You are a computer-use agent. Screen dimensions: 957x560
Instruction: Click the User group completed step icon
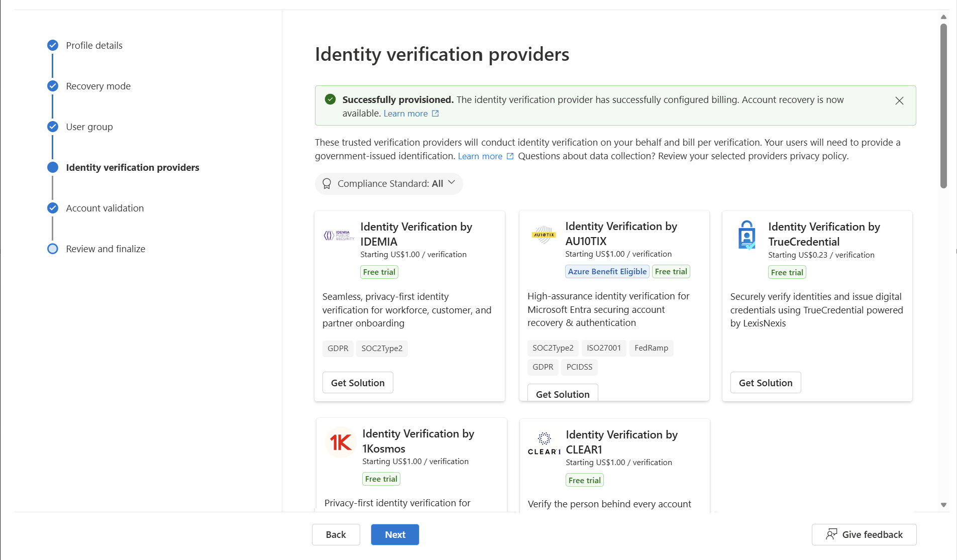[53, 127]
